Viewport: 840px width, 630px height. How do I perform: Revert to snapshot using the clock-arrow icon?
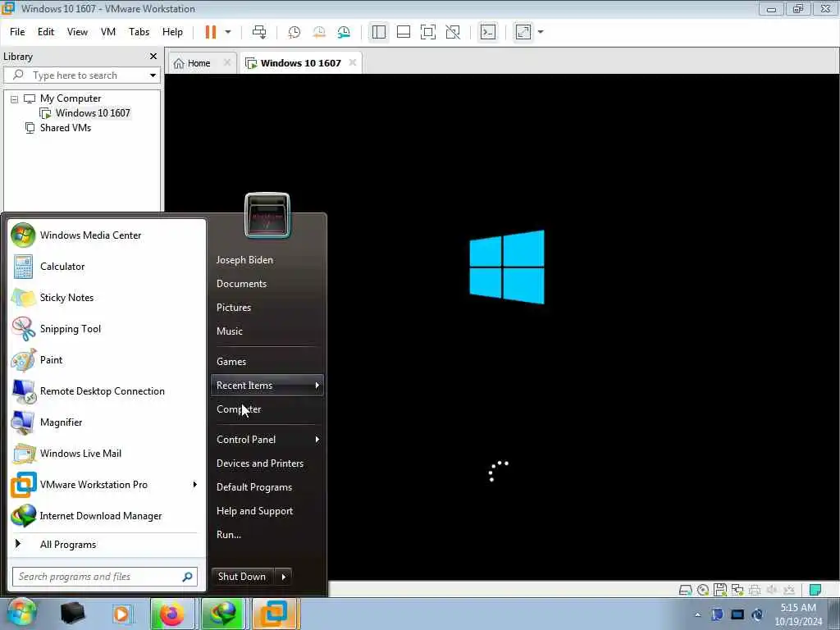tap(319, 32)
